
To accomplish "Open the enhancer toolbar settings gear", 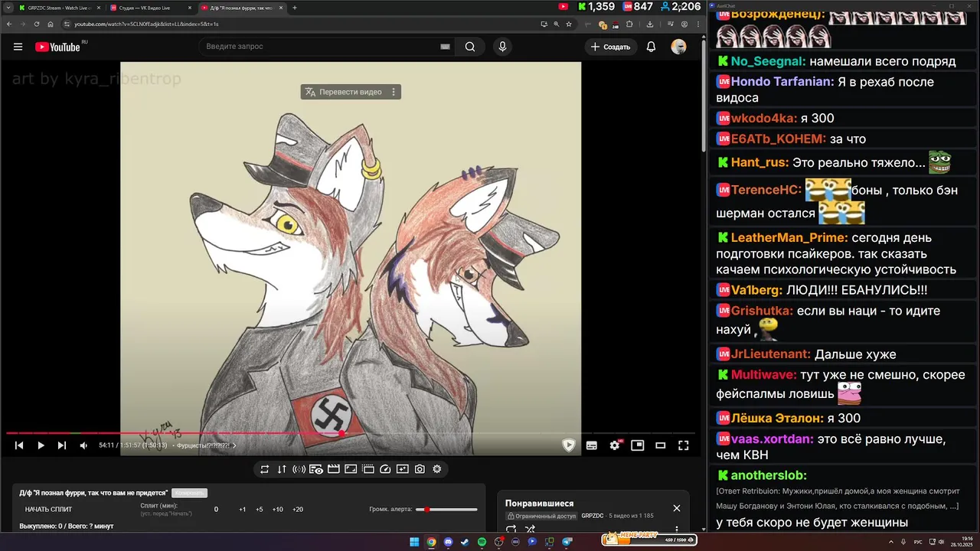I will [x=437, y=469].
